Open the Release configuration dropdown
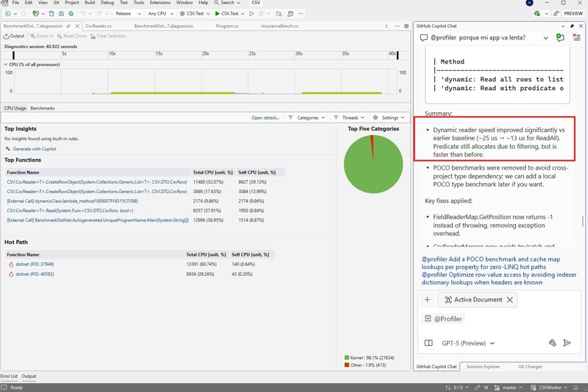The image size is (588, 392). tap(127, 13)
